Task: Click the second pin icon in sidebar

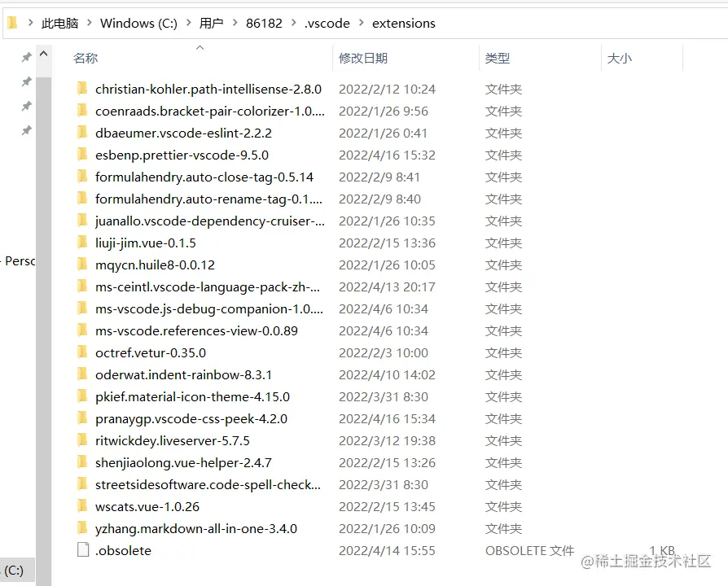Action: pos(26,81)
